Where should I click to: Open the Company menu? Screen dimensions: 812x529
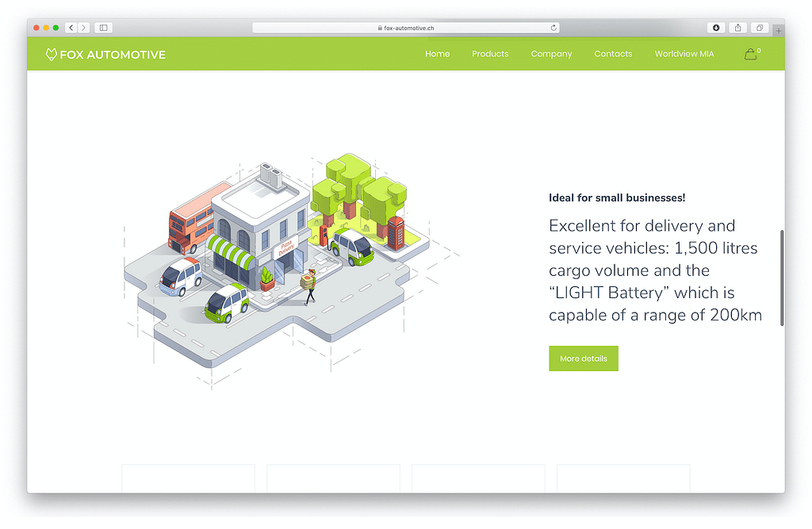point(551,54)
